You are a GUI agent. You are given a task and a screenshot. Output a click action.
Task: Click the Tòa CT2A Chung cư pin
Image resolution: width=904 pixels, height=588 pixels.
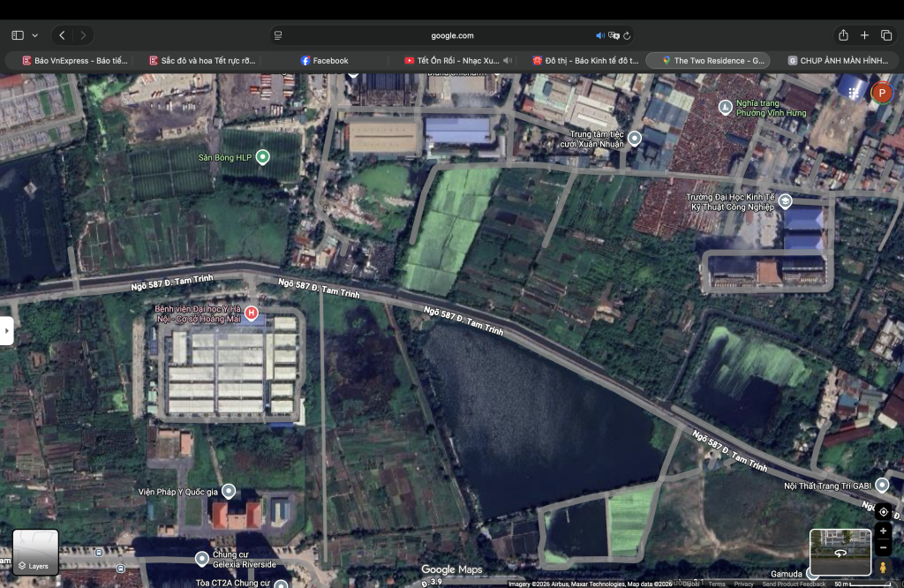coord(281,584)
